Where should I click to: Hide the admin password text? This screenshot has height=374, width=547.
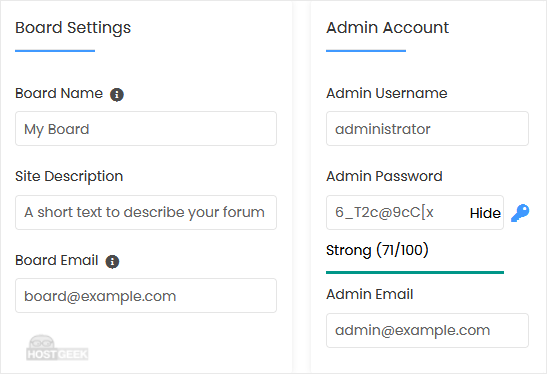(485, 213)
